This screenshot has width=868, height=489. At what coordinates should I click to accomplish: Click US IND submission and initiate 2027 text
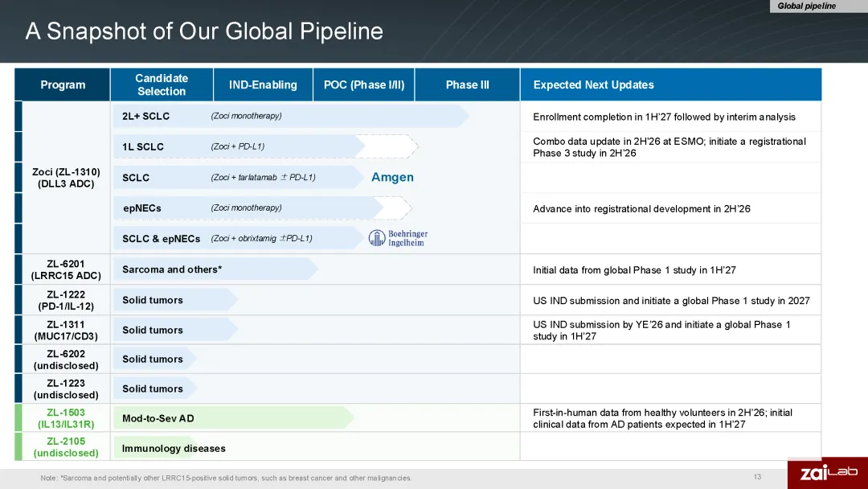[671, 301]
